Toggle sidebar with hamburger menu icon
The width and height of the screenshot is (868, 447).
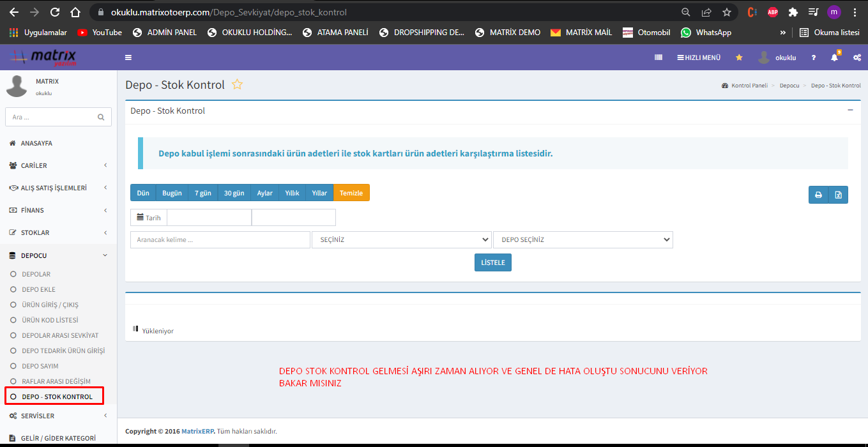click(x=128, y=57)
